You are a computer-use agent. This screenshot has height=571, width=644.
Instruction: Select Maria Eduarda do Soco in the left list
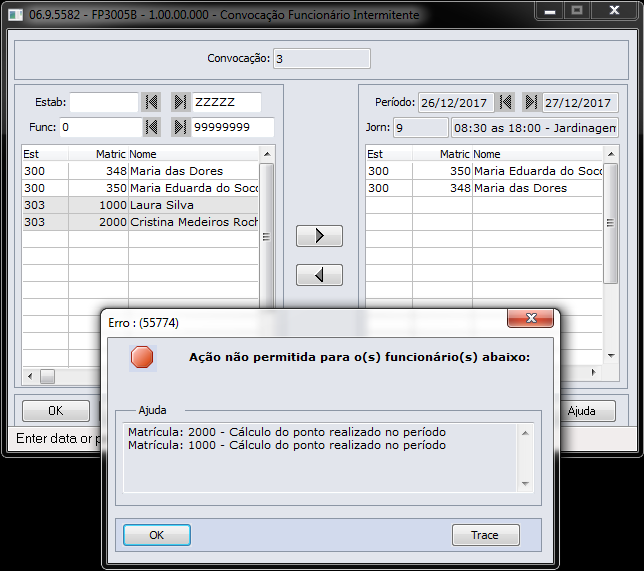point(140,188)
